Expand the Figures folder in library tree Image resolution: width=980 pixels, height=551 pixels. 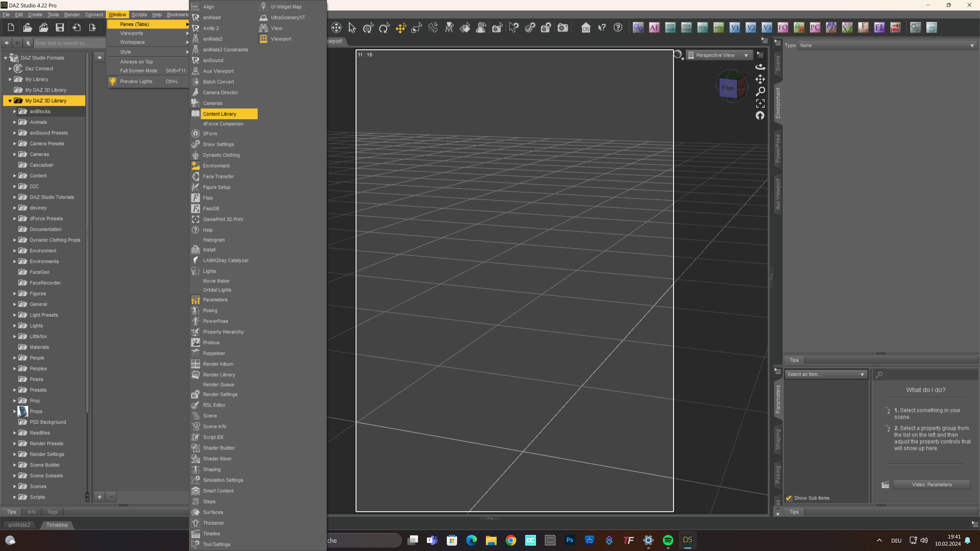pyautogui.click(x=15, y=294)
